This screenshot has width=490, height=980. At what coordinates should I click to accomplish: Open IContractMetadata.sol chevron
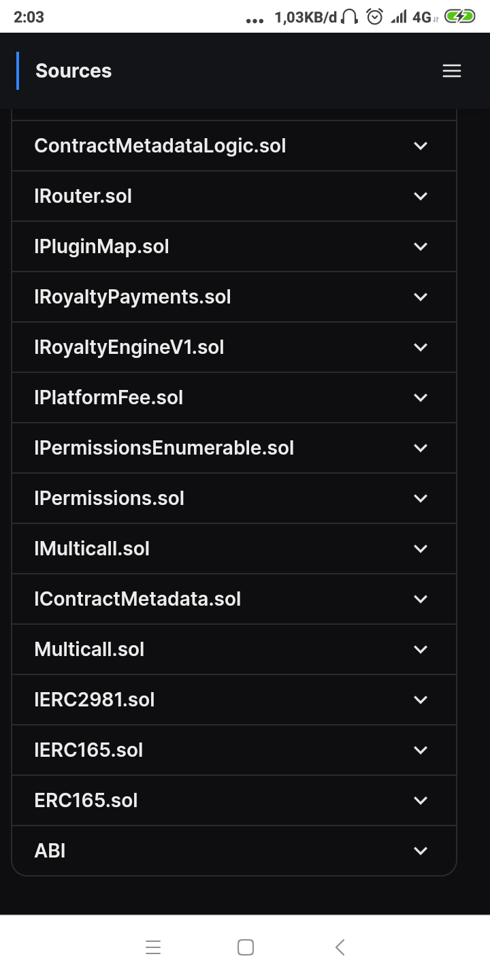(421, 599)
